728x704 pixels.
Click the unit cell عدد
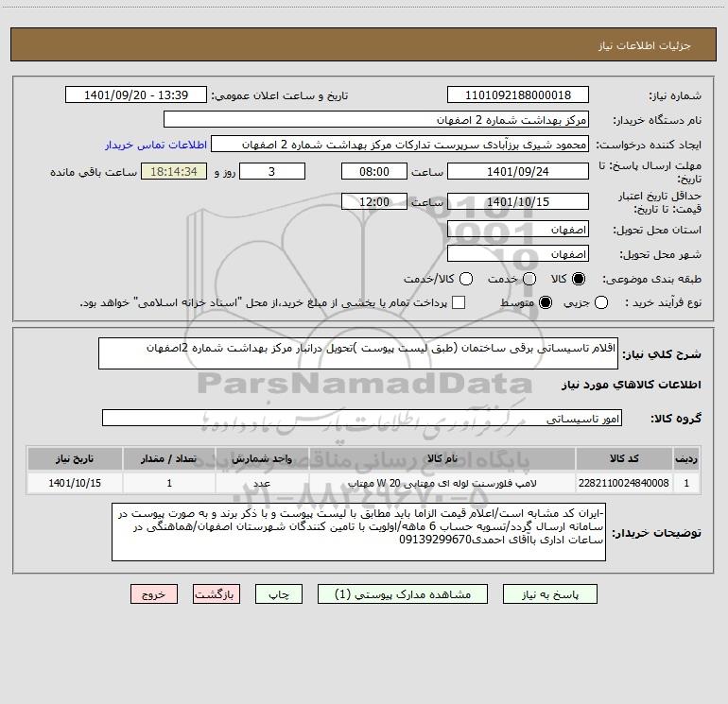pyautogui.click(x=262, y=483)
